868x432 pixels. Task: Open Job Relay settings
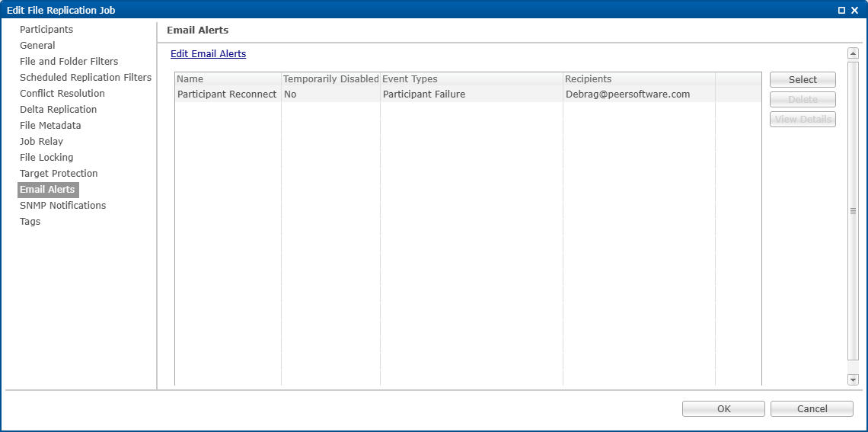tap(41, 142)
